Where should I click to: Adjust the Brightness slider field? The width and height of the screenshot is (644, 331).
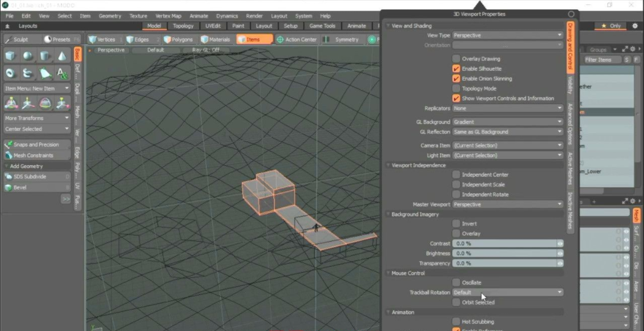pos(504,253)
